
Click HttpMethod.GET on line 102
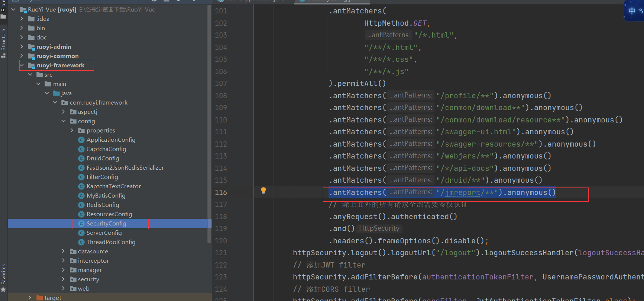click(395, 23)
